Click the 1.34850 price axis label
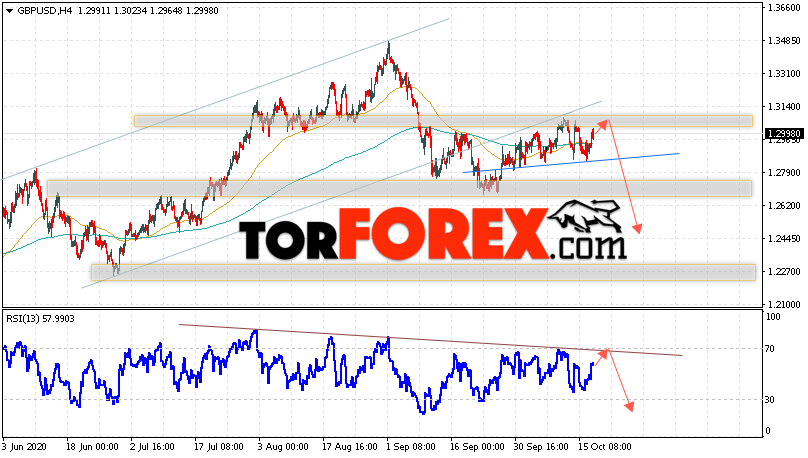The image size is (808, 458). (784, 41)
